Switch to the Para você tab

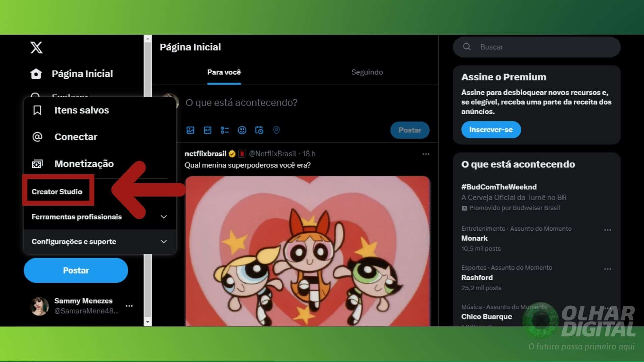click(x=224, y=72)
